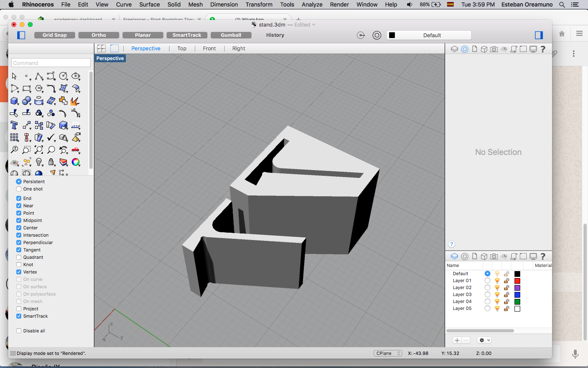Open the Surface menu in menu bar
This screenshot has width=588, height=368.
pyautogui.click(x=149, y=4)
